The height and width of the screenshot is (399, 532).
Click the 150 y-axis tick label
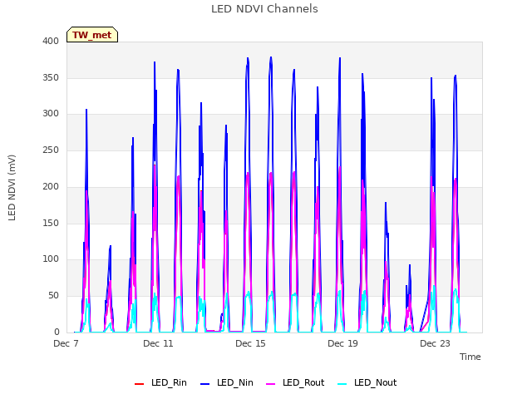point(51,223)
